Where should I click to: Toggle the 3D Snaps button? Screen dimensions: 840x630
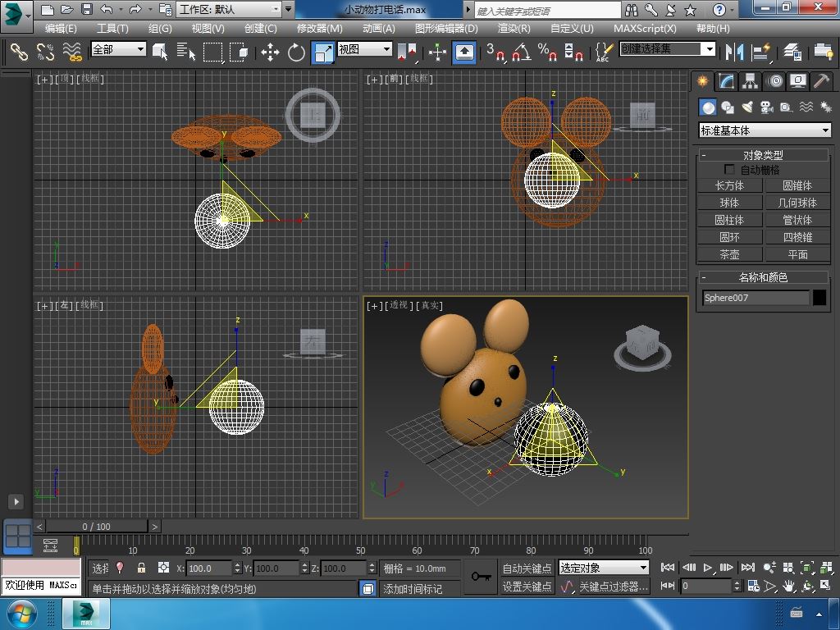coord(495,52)
